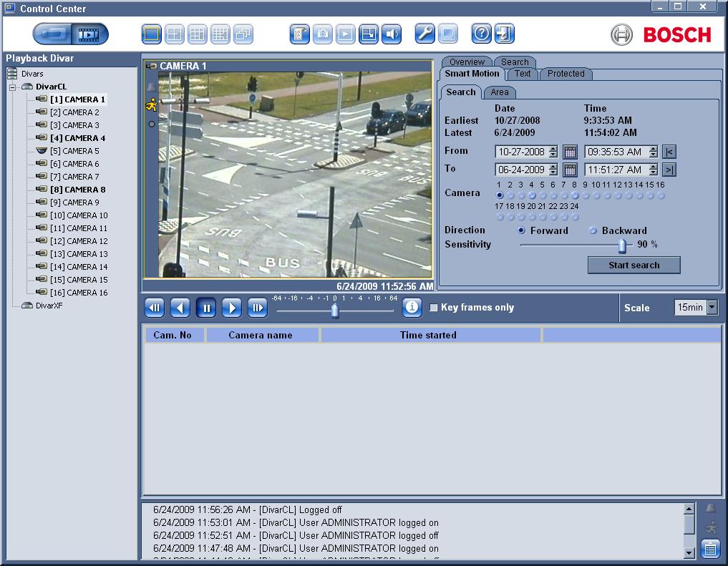The width and height of the screenshot is (728, 566).
Task: Open the Overview tab
Action: pos(467,62)
